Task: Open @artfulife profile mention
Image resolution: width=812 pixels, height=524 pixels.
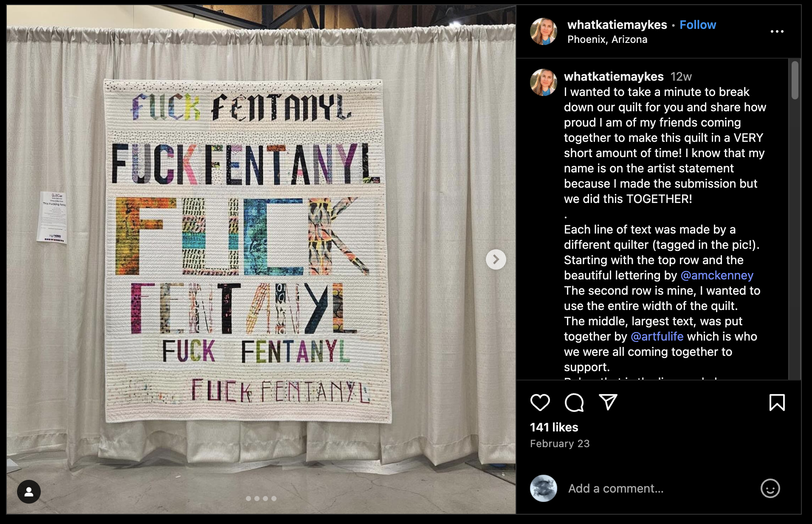Action: click(x=657, y=336)
